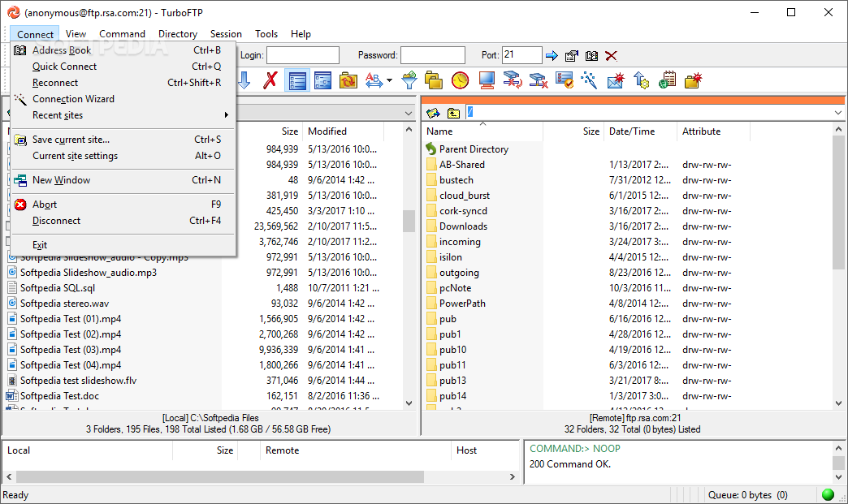
Task: Sort remote list by Date/Time column
Action: (x=640, y=131)
